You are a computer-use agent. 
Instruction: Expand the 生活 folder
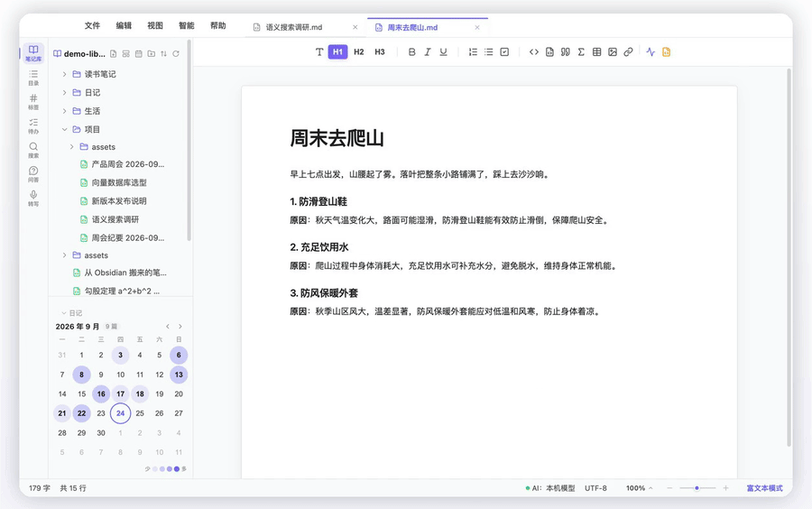click(x=64, y=111)
